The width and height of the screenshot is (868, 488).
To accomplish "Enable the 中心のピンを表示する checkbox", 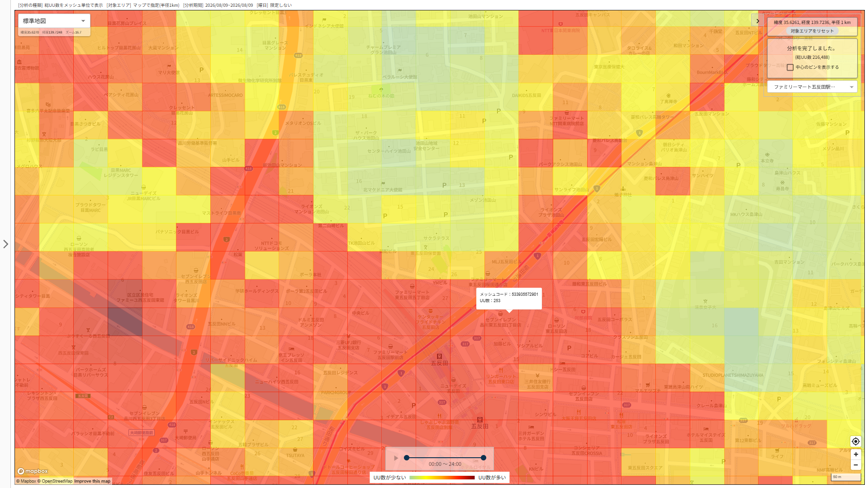I will [790, 67].
